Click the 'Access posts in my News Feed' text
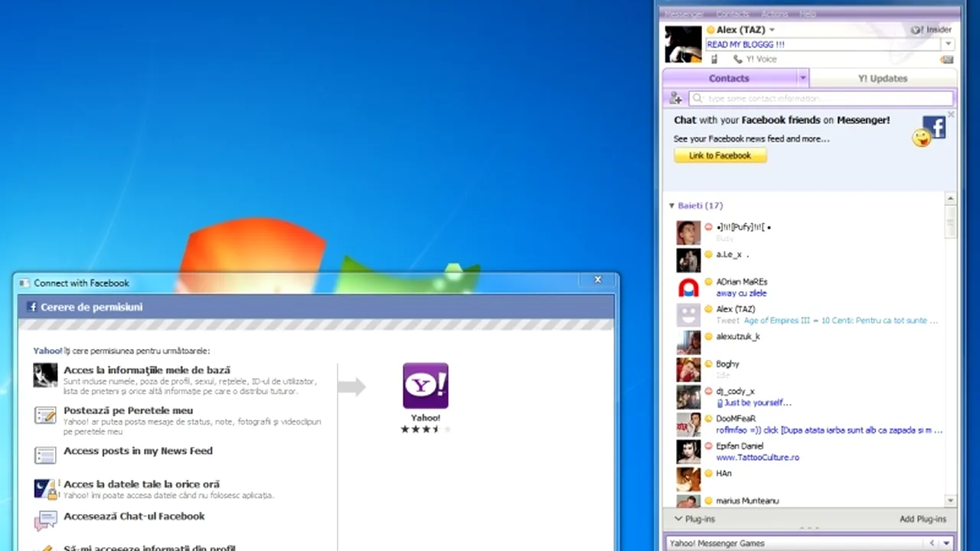This screenshot has width=980, height=551. (x=138, y=451)
